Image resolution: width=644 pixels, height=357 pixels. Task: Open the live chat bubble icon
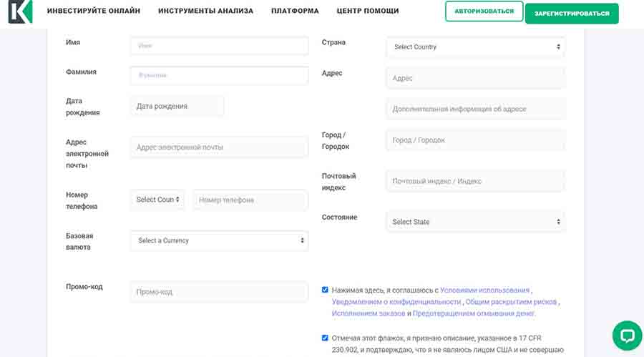(x=627, y=335)
